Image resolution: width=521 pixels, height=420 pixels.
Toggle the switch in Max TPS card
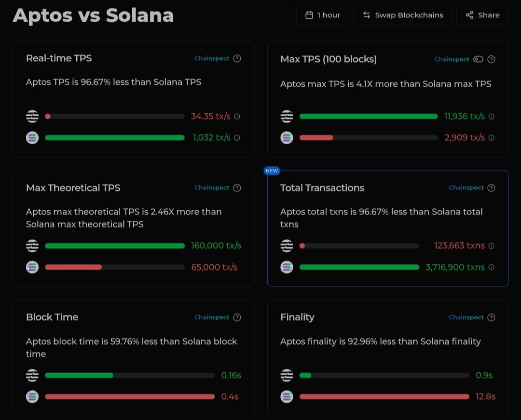(478, 59)
